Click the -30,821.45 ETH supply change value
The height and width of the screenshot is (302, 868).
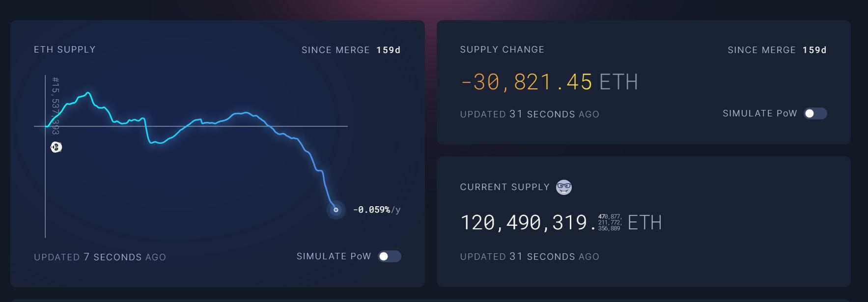point(549,82)
